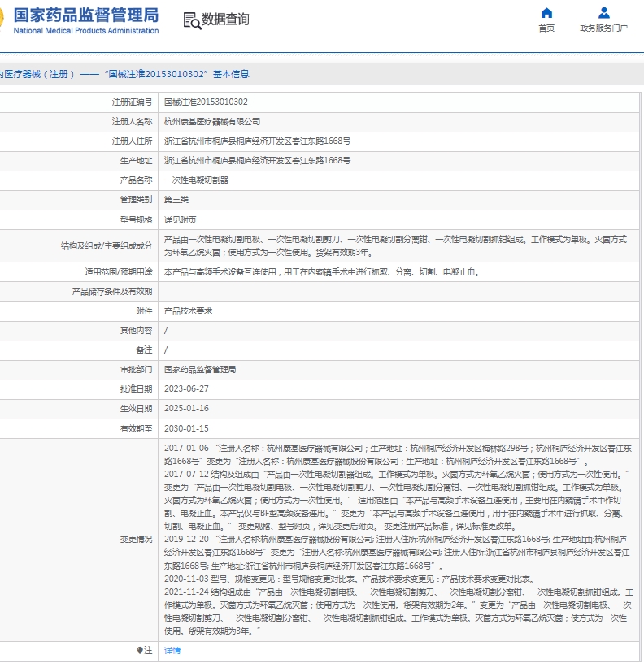Image resolution: width=644 pixels, height=668 pixels.
Task: Click the 审批部门 row label
Action: (x=136, y=370)
